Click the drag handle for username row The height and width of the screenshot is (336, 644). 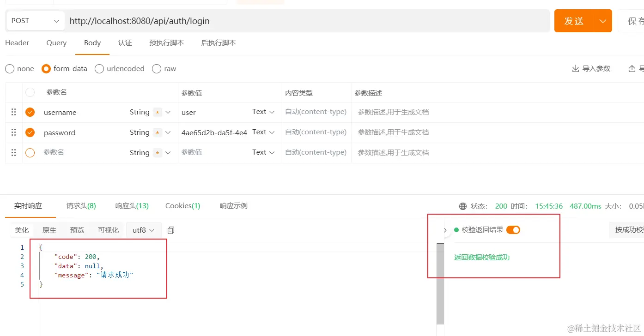click(x=13, y=112)
